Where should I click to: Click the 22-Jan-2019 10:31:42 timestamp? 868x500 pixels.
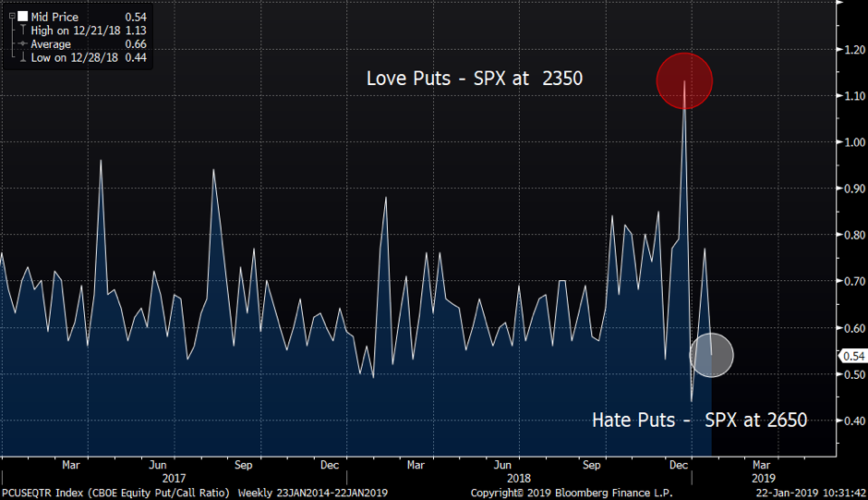tap(811, 493)
